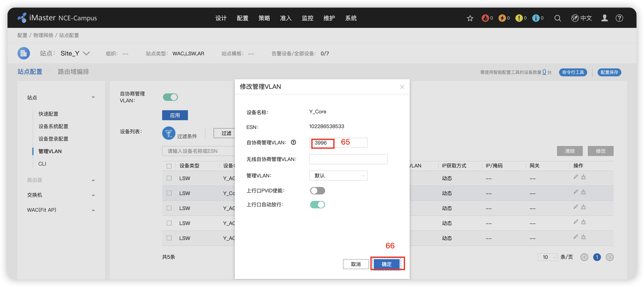Click the 自协商管理VLAN help tooltip icon
The height and width of the screenshot is (287, 644).
pos(293,142)
